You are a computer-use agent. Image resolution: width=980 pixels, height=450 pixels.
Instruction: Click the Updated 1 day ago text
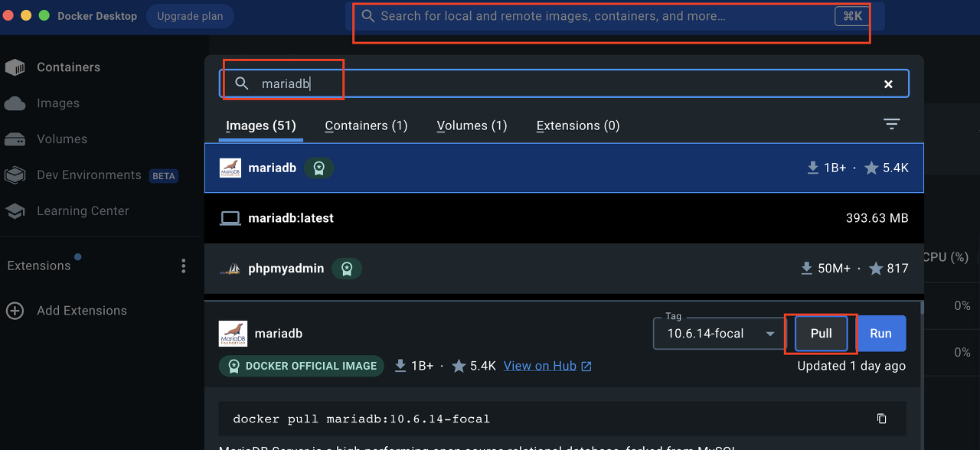(x=851, y=366)
